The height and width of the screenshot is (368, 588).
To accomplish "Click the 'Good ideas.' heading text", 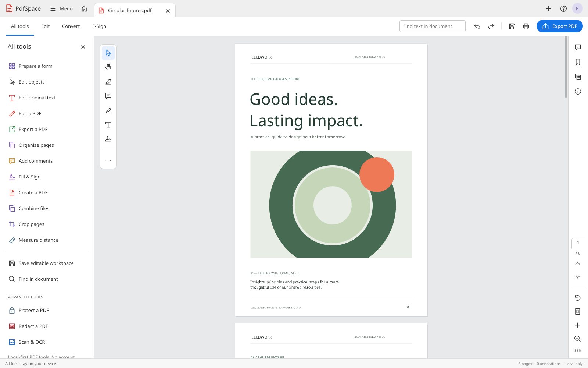I will click(294, 99).
